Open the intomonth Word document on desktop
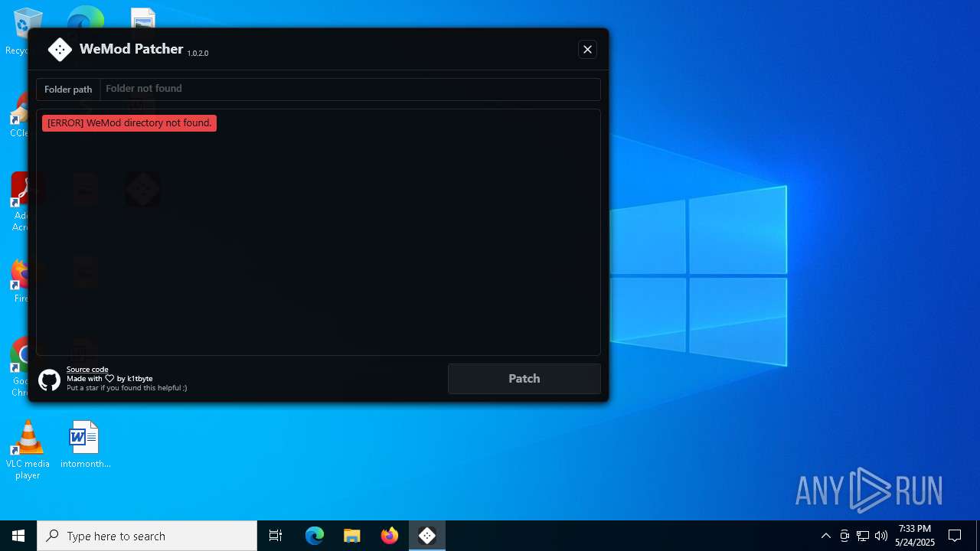This screenshot has width=980, height=551. pyautogui.click(x=85, y=445)
